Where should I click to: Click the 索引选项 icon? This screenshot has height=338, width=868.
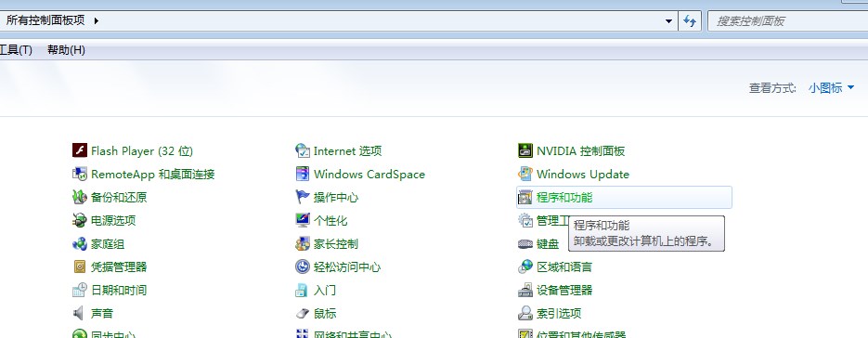coord(525,313)
